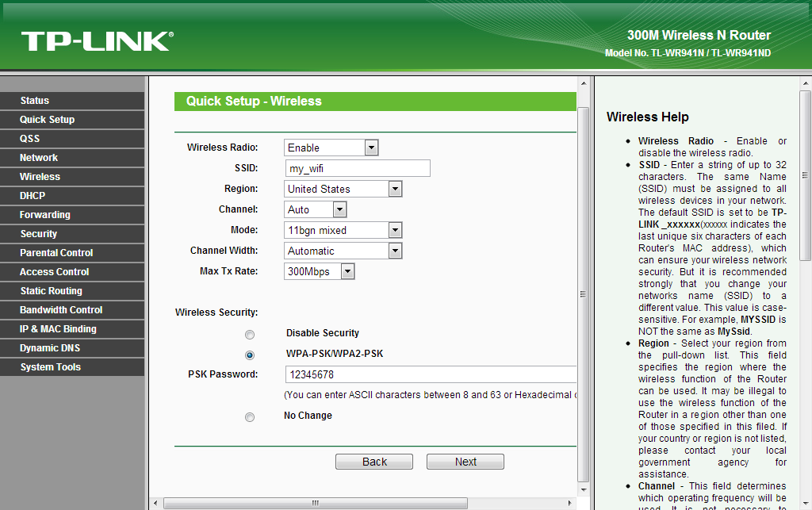
Task: Open Bandwidth Control settings
Action: [72, 310]
